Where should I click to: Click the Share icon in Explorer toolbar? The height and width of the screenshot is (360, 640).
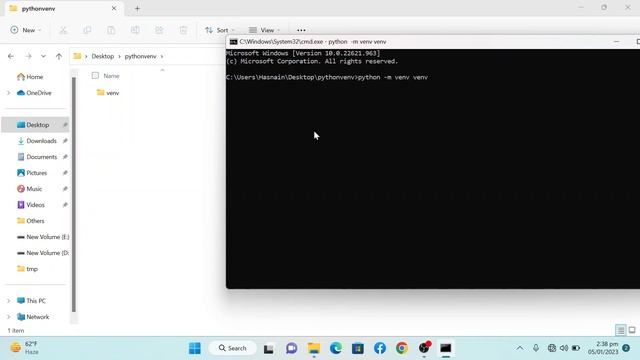159,30
